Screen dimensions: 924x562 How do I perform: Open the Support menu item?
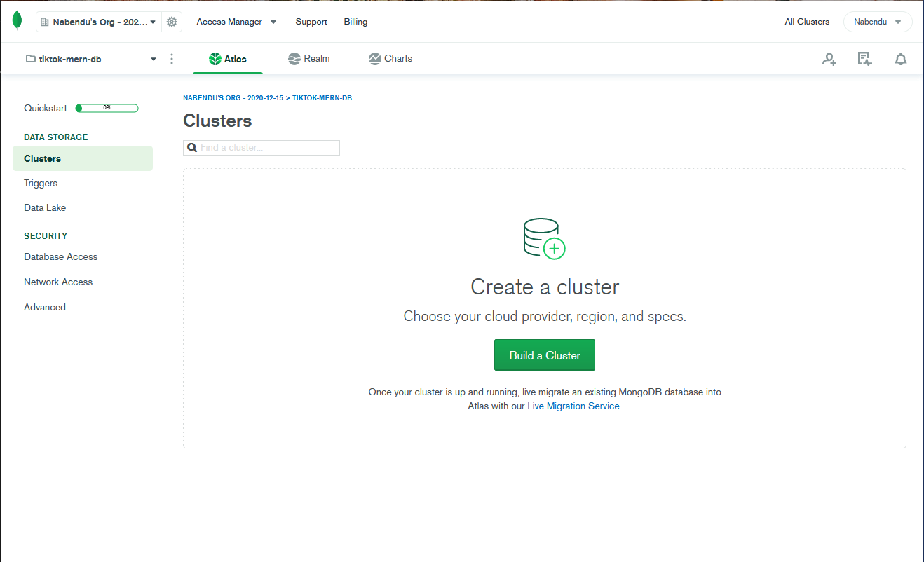[311, 22]
